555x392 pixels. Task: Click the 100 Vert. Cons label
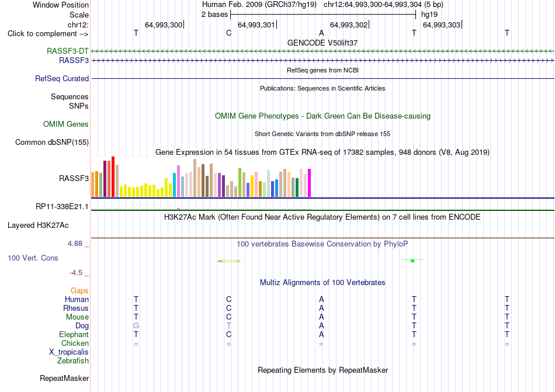(x=33, y=258)
